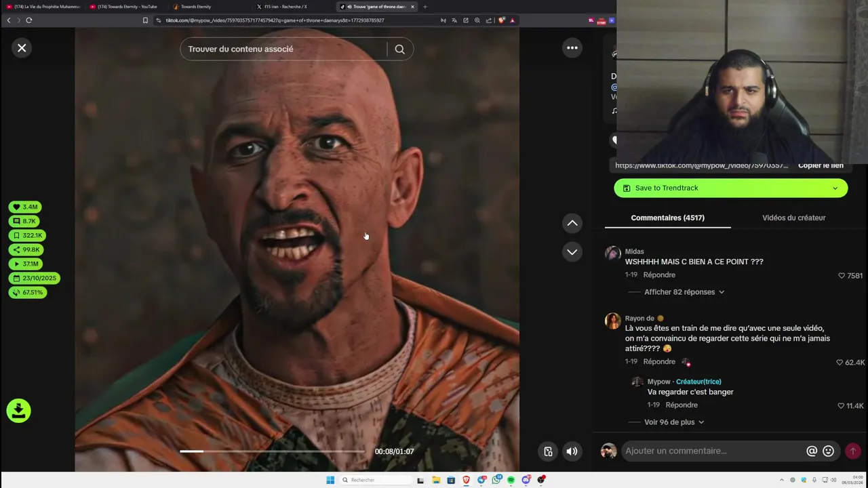
Task: Insert a mention with @ icon
Action: click(x=812, y=451)
